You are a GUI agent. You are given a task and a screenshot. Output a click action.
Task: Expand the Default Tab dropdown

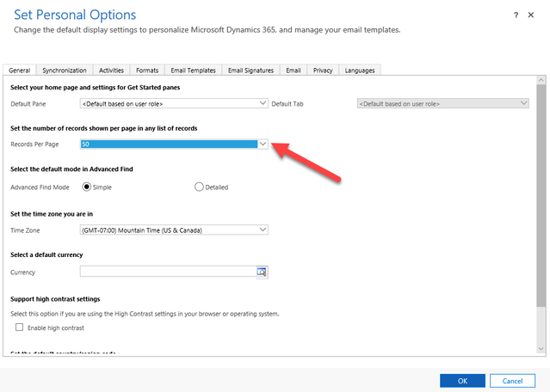[523, 103]
